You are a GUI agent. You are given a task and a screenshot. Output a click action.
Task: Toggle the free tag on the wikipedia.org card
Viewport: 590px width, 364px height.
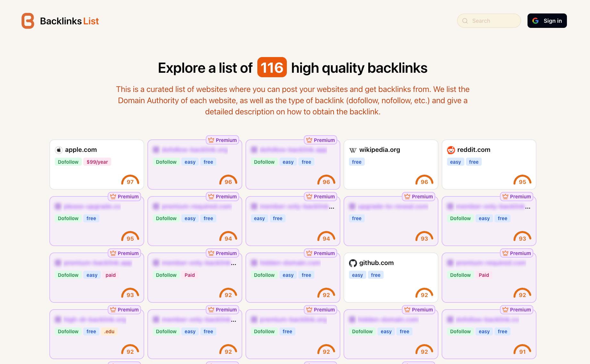(x=356, y=162)
